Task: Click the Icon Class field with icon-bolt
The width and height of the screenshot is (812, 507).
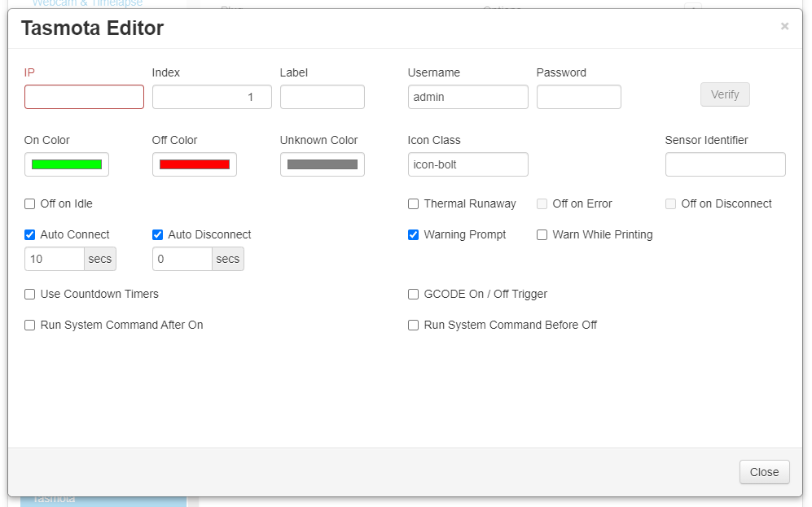Action: pos(467,164)
